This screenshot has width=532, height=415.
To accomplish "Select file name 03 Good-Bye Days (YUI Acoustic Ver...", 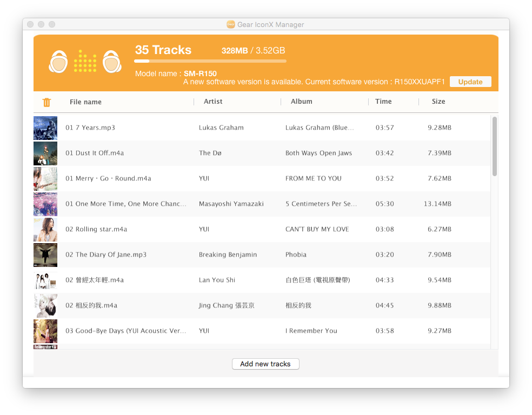I will coord(126,331).
